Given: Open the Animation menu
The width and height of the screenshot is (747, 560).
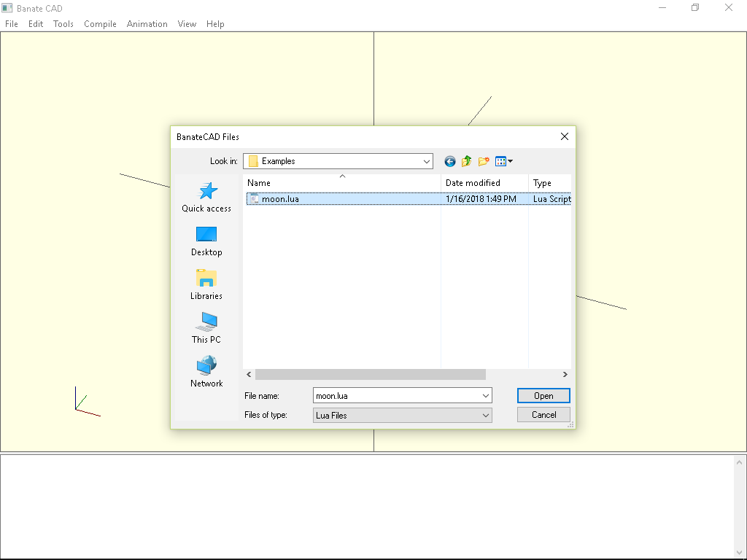Looking at the screenshot, I should [x=147, y=24].
